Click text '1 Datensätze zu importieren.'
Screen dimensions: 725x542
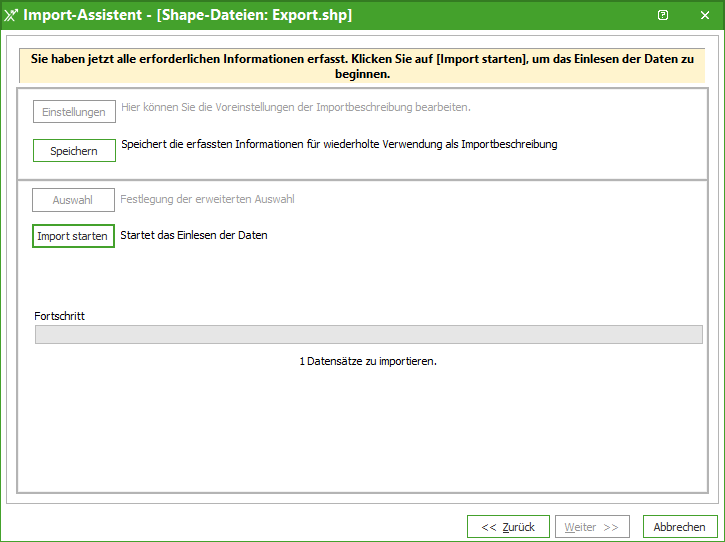pos(368,361)
